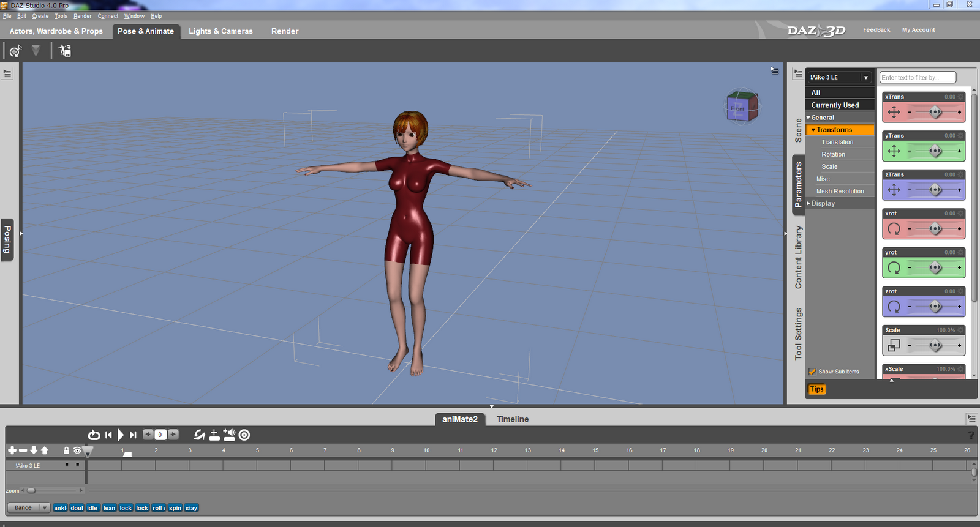Open the Dance category dropdown
Image resolution: width=980 pixels, height=527 pixels.
(28, 507)
